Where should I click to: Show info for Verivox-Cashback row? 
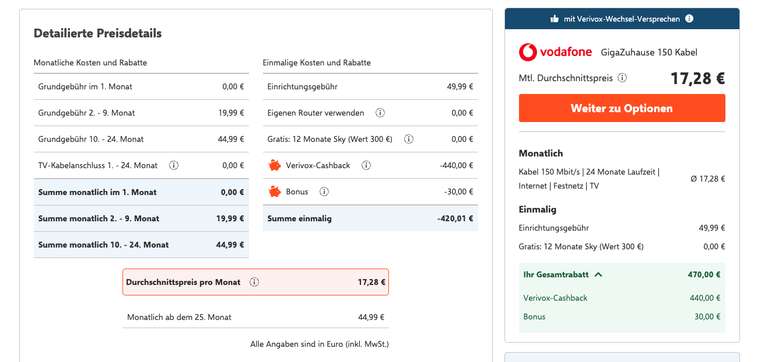[x=366, y=166]
